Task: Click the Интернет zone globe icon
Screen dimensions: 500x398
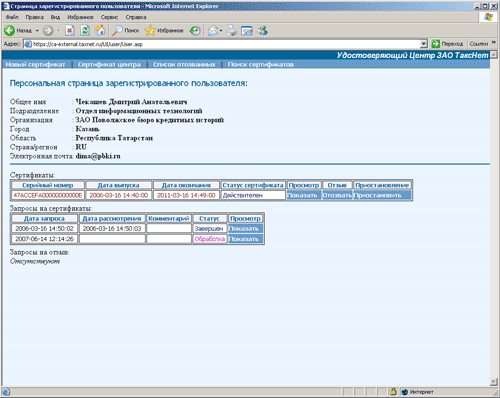Action: pos(405,392)
